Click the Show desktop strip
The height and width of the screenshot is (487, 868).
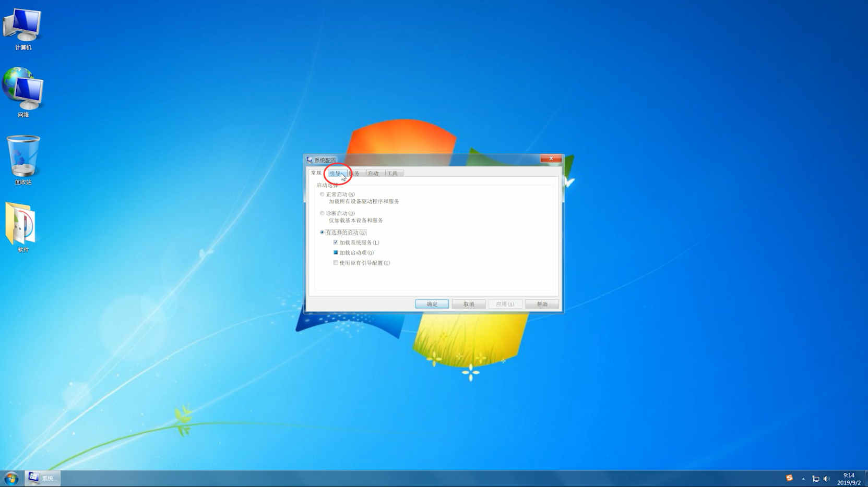865,479
